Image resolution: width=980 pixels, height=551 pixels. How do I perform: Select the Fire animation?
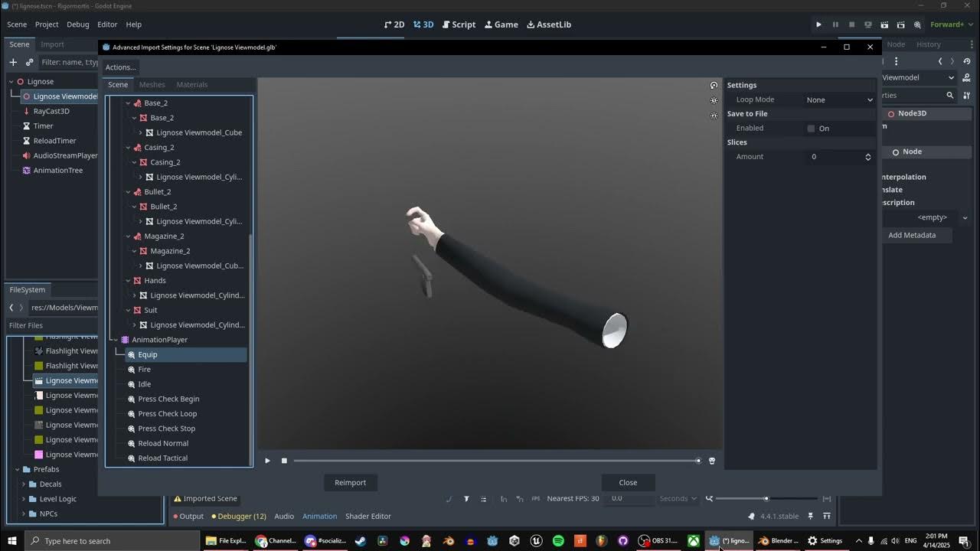click(x=145, y=370)
